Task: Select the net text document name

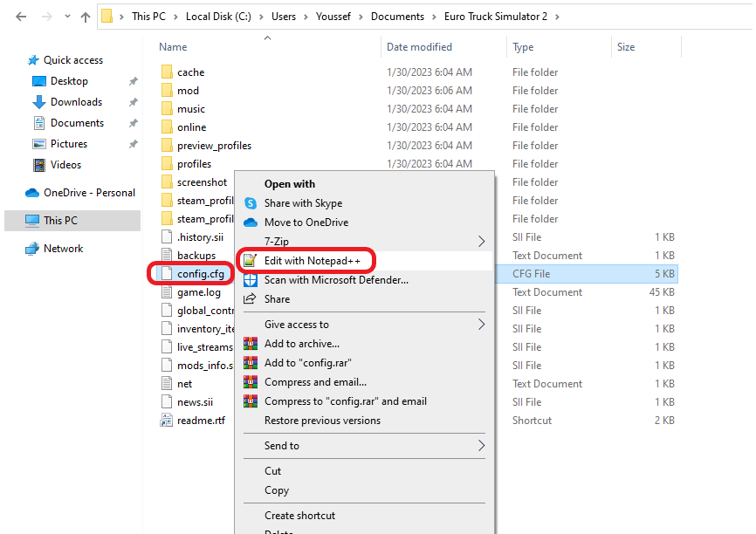Action: (185, 384)
